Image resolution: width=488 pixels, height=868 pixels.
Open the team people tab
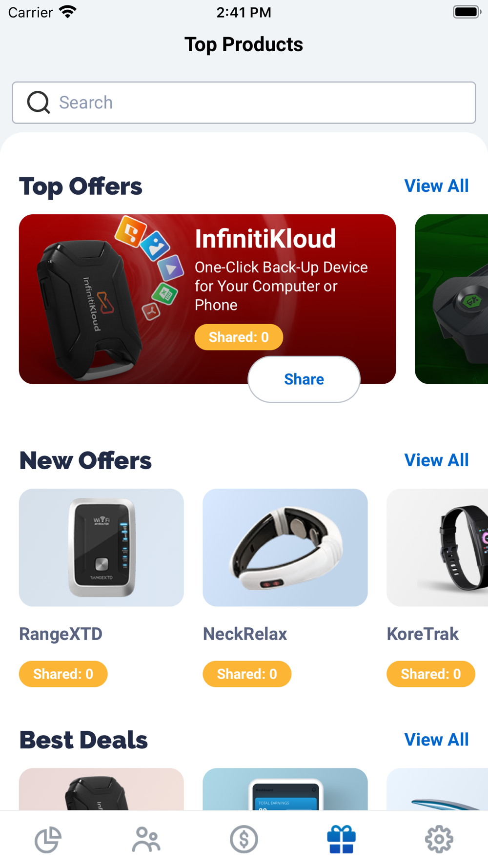146,839
